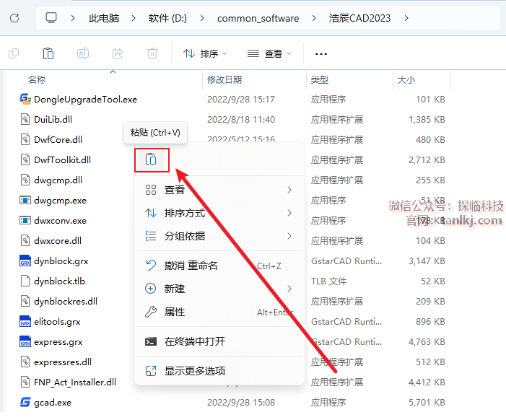Click the gcad.exe application icon
506x420 pixels.
[25, 402]
